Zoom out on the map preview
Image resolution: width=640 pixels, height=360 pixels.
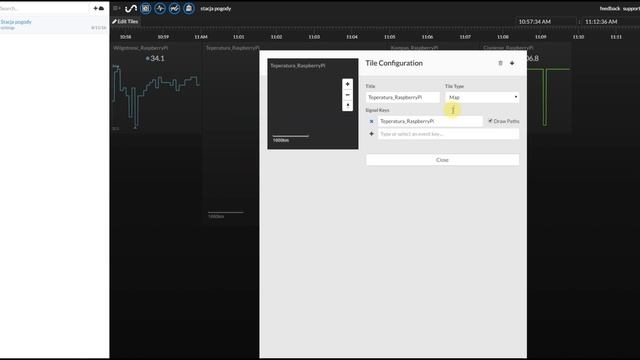tap(347, 95)
